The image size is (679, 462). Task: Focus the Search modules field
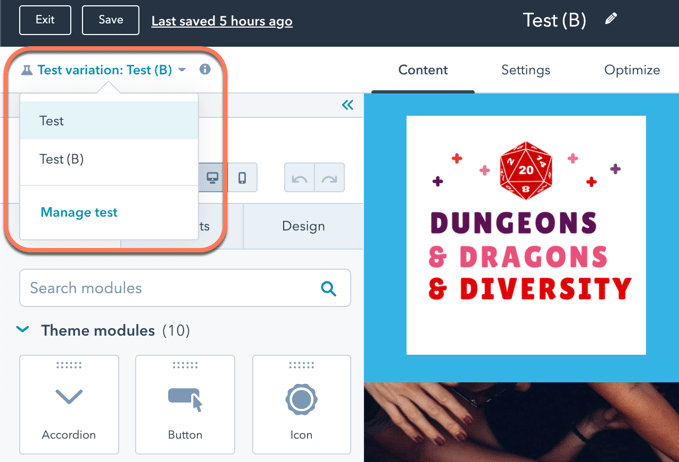point(185,288)
